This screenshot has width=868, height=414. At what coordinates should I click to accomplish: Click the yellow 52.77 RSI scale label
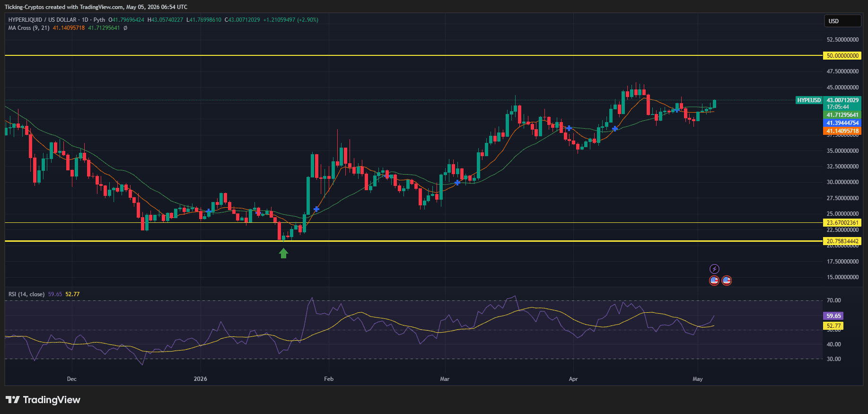833,326
